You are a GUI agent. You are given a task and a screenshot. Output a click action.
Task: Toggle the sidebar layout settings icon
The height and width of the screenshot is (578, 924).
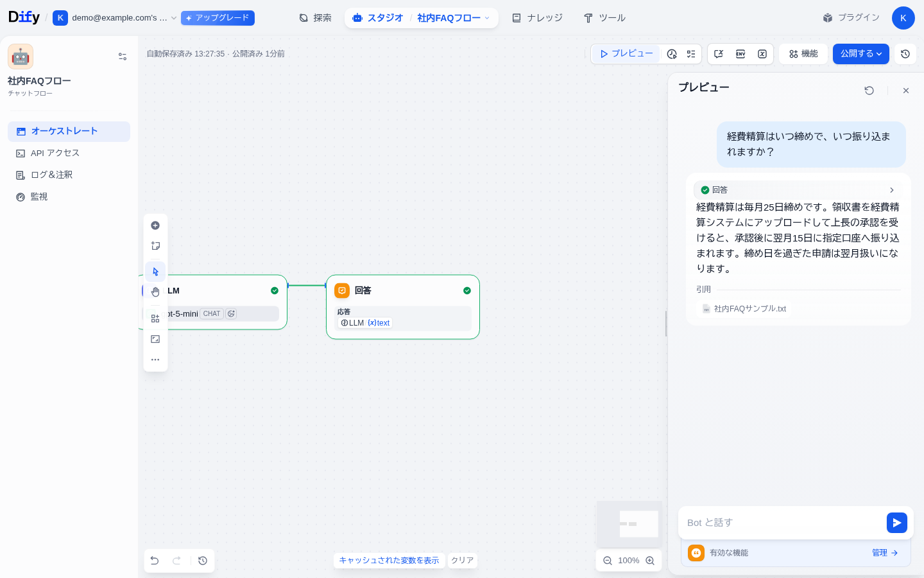(x=123, y=57)
